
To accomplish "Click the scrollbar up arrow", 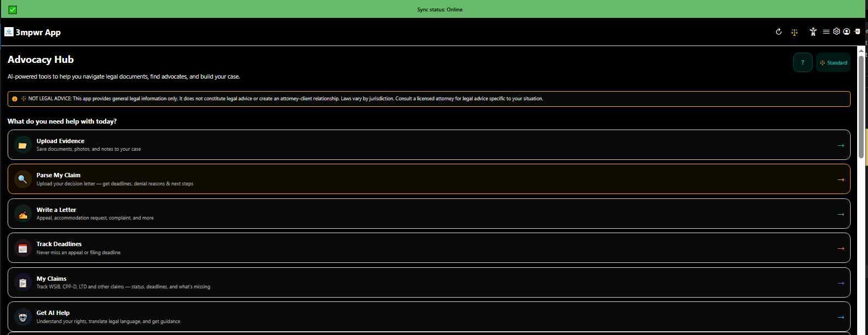I will (861, 50).
